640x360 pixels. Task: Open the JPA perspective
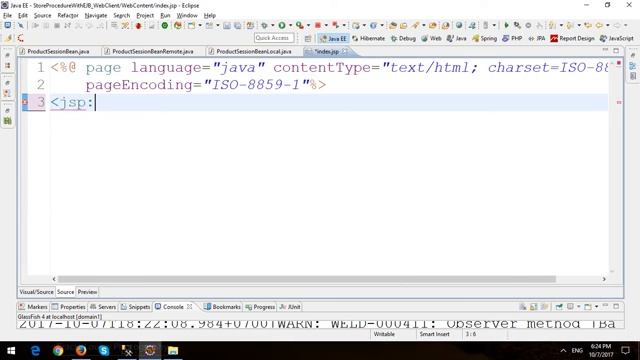(537, 38)
